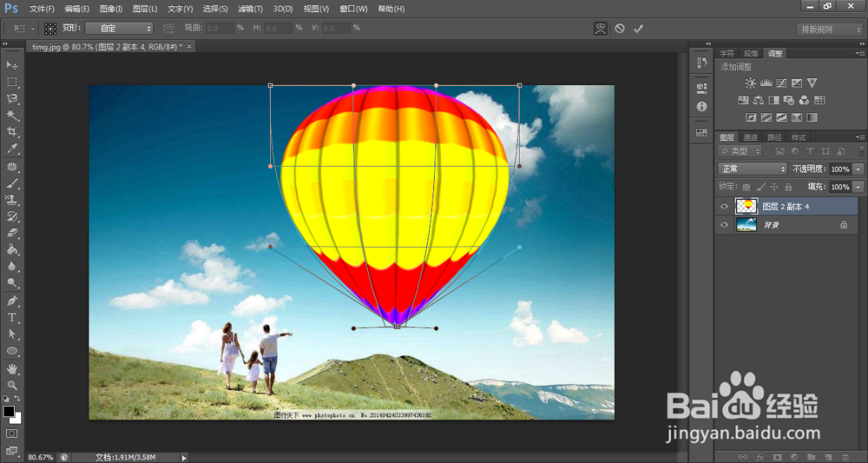The width and height of the screenshot is (868, 463).
Task: Select the Lasso tool
Action: [12, 98]
